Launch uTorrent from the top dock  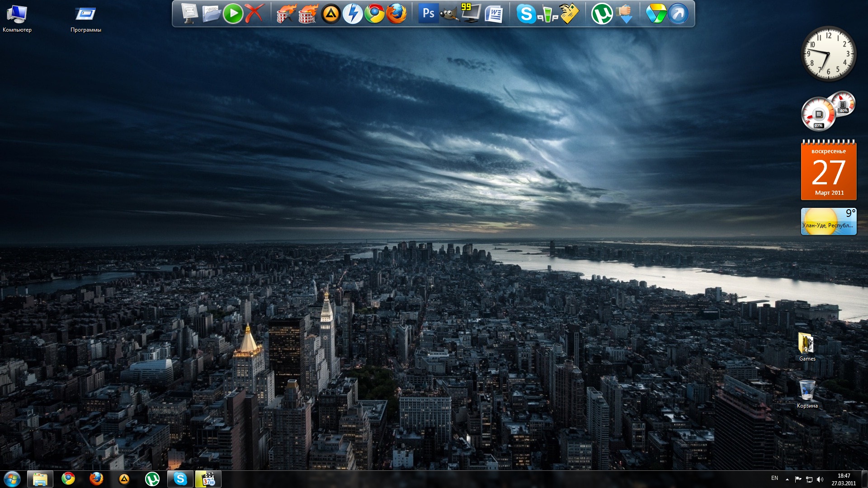(601, 14)
